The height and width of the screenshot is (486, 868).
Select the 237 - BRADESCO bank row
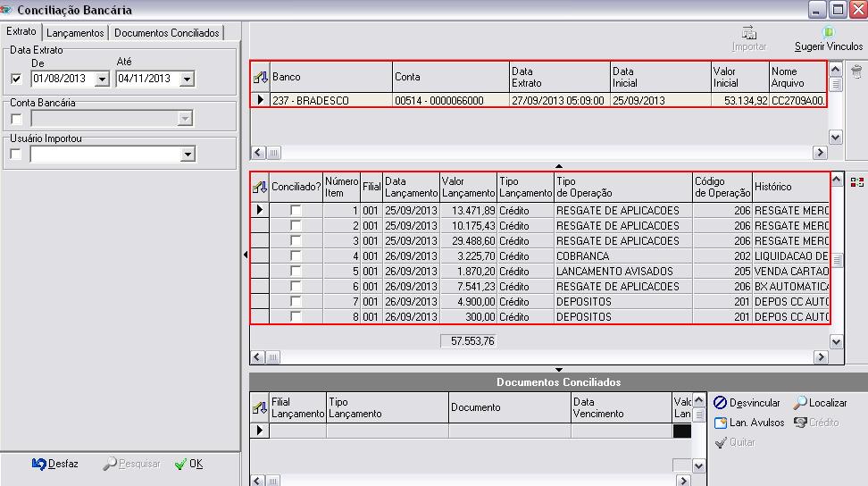[330, 101]
